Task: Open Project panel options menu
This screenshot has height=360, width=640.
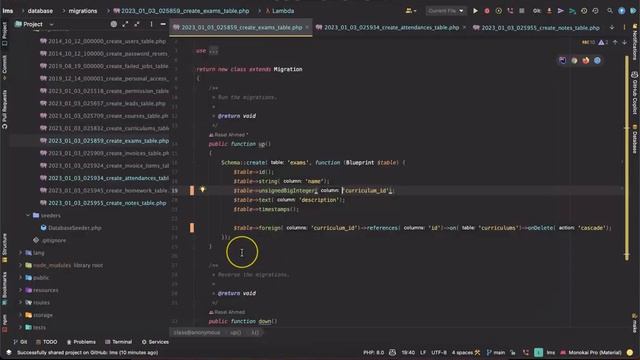Action: [151, 24]
